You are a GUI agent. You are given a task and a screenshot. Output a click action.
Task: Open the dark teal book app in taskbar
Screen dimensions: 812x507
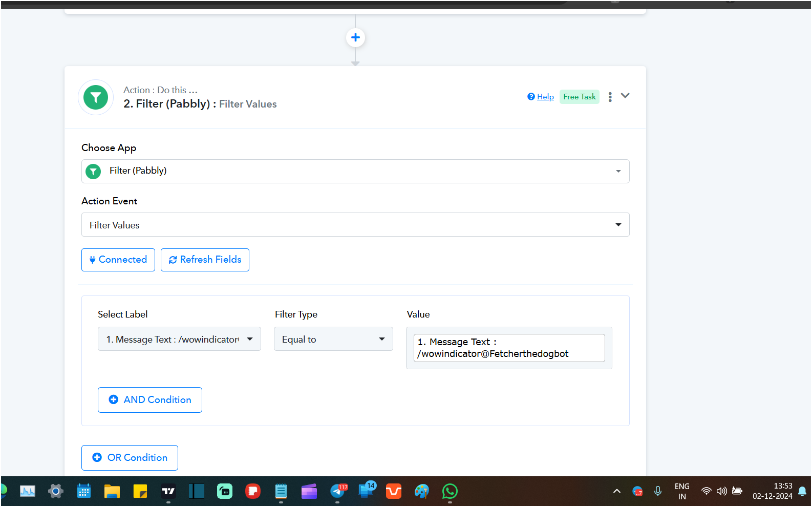tap(197, 492)
